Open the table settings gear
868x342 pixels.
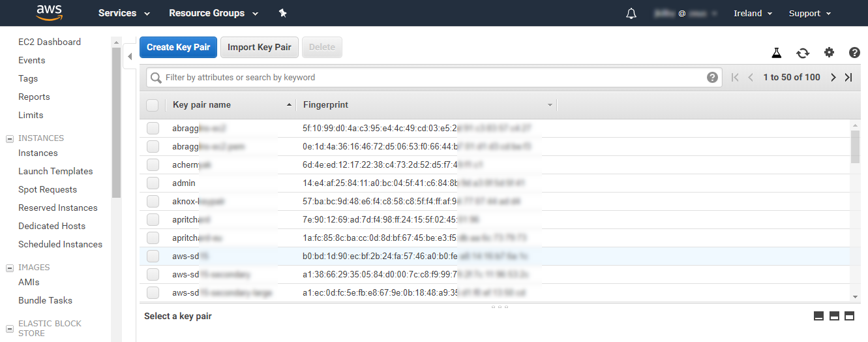click(x=829, y=53)
